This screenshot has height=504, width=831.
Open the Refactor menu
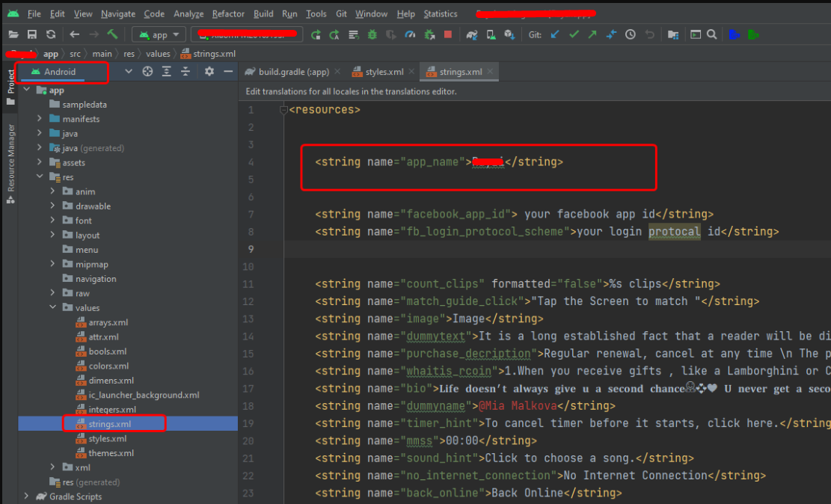pos(228,13)
